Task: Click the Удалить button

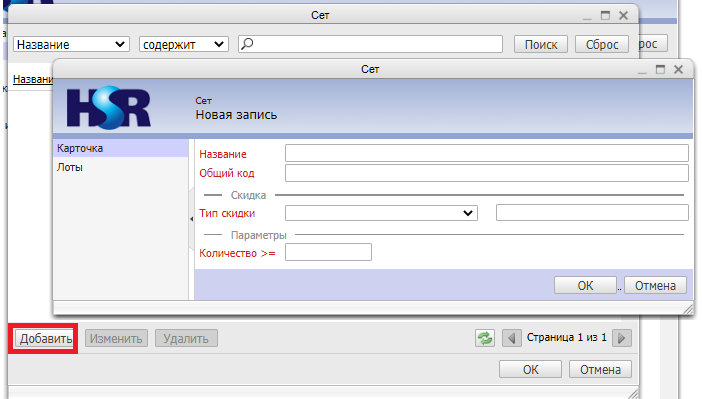Action: [186, 339]
